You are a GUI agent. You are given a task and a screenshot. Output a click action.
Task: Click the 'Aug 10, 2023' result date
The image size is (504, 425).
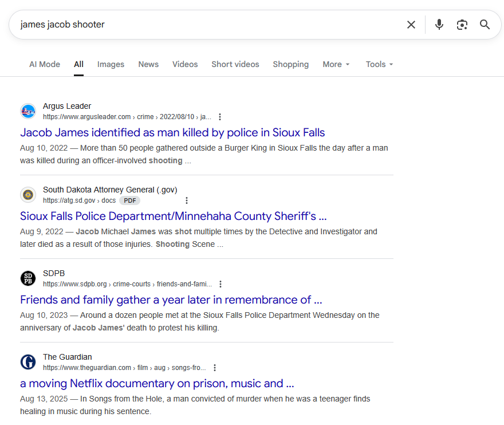[x=44, y=315]
